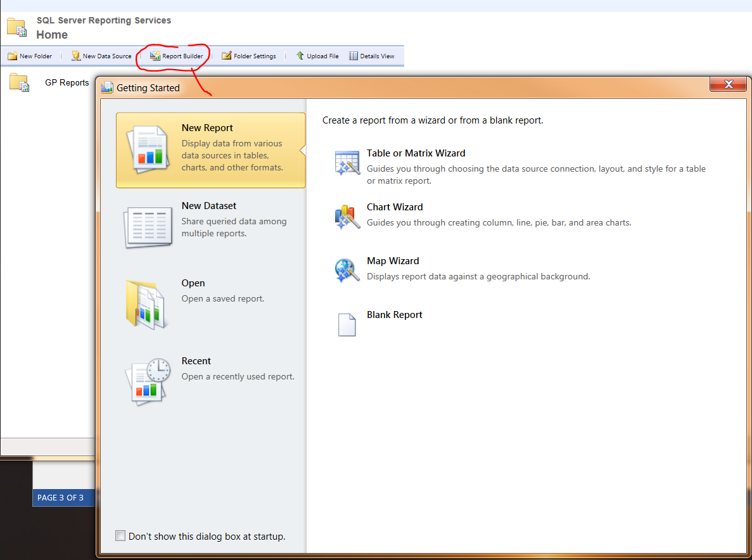Enable Don't show this dialog box at startup

pos(120,535)
